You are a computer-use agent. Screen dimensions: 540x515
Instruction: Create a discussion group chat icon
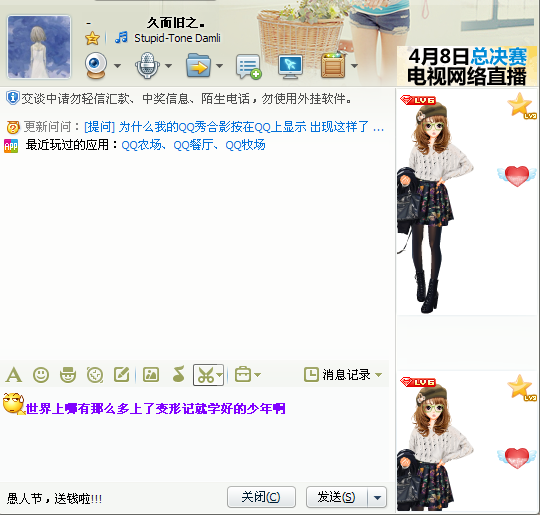(248, 66)
